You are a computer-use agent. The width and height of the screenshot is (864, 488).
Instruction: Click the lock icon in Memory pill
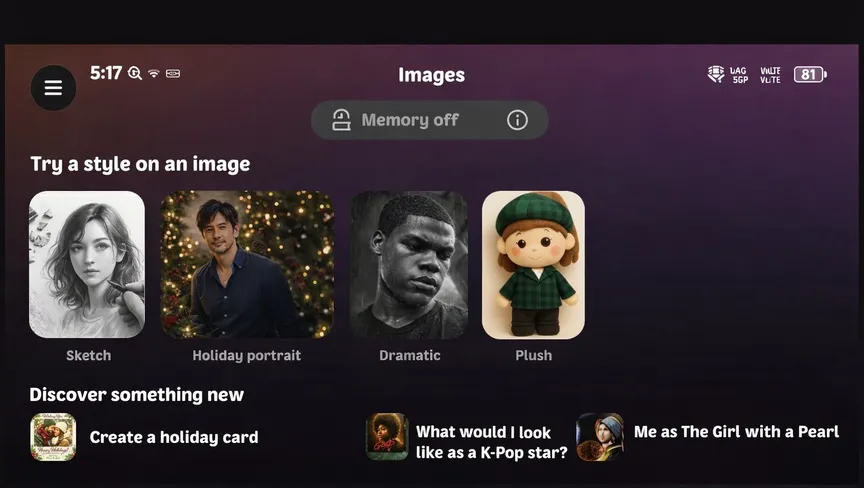(x=341, y=120)
